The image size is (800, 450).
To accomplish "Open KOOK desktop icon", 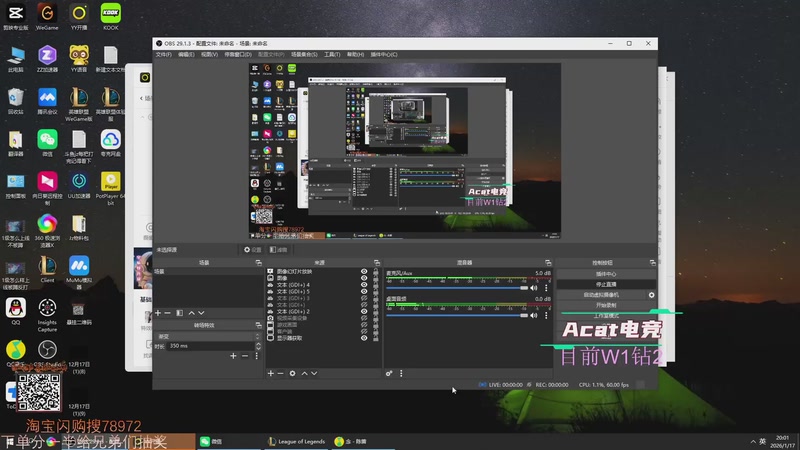I will (x=111, y=17).
